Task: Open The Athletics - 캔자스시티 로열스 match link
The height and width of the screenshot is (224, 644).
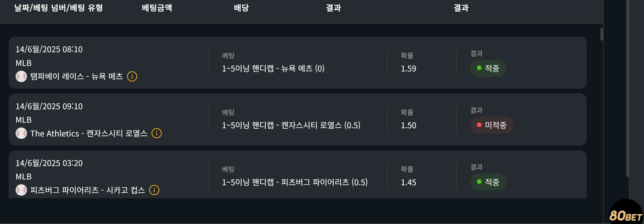Action: point(89,133)
